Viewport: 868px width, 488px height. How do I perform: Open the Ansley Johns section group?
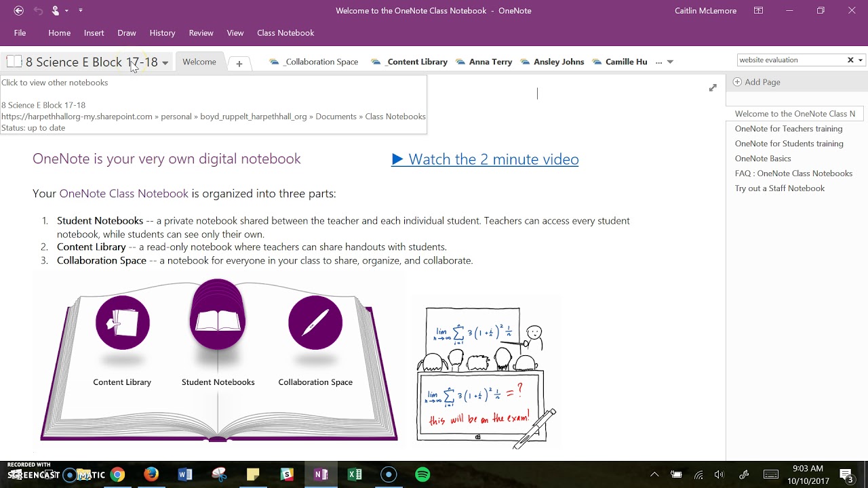(552, 62)
